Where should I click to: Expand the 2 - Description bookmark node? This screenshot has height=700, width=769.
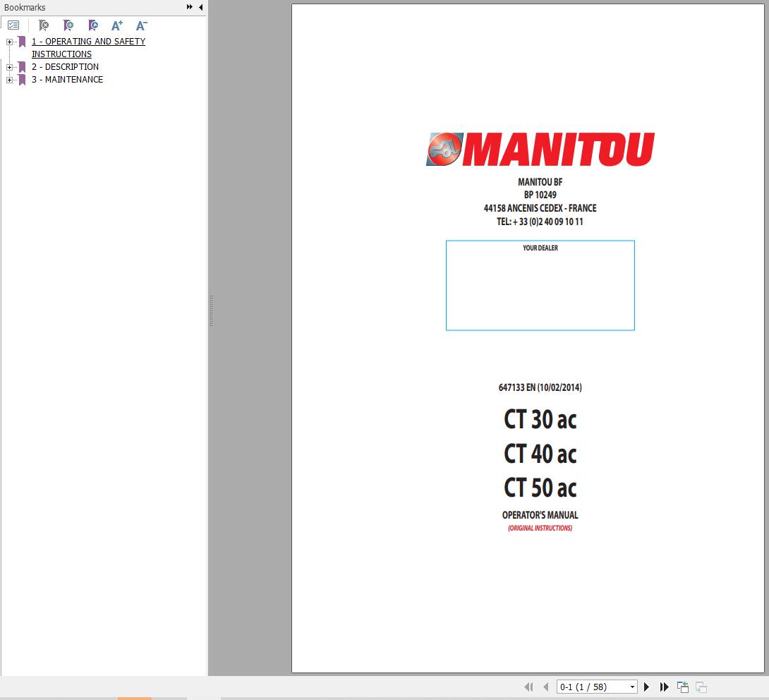[9, 67]
